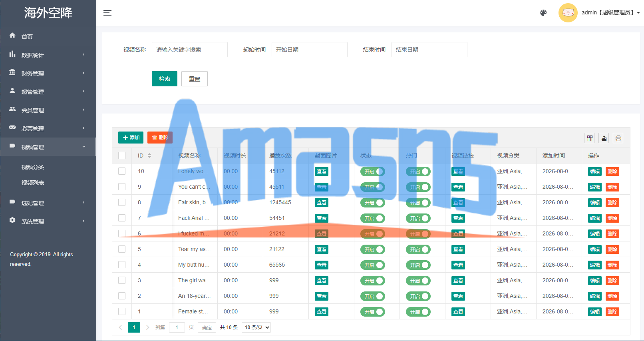Collapse the 视频管理 sidebar menu

[x=48, y=147]
